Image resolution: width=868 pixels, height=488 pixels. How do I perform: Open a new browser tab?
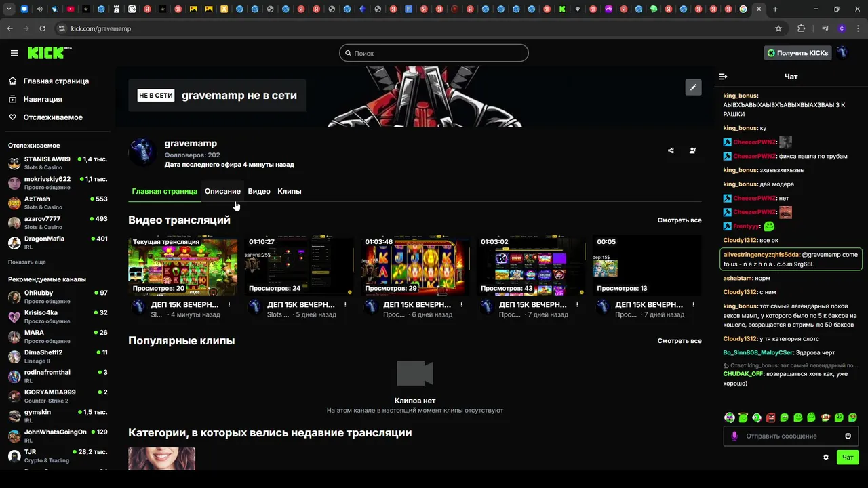click(775, 9)
